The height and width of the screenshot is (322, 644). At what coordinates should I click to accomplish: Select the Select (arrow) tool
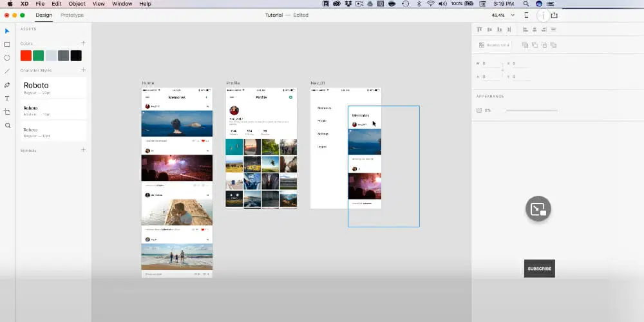click(x=7, y=31)
